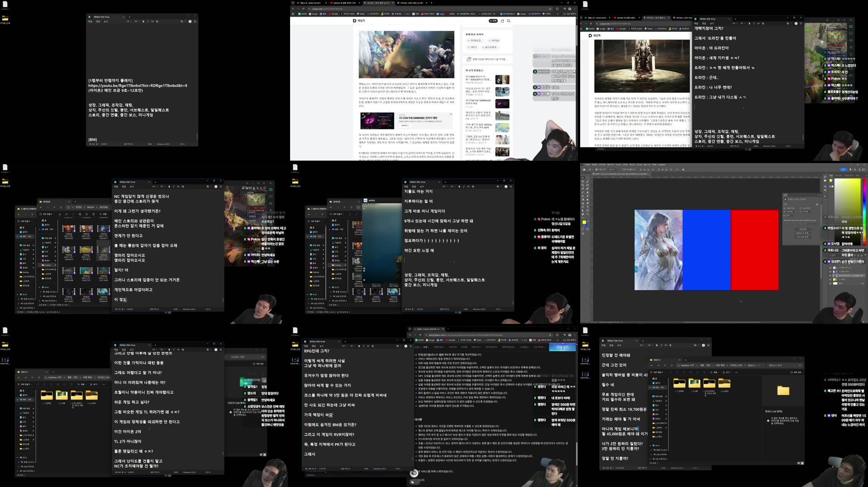This screenshot has height=487, width=868.
Task: Toggle visibility of the blue fill layer
Action: [830, 271]
